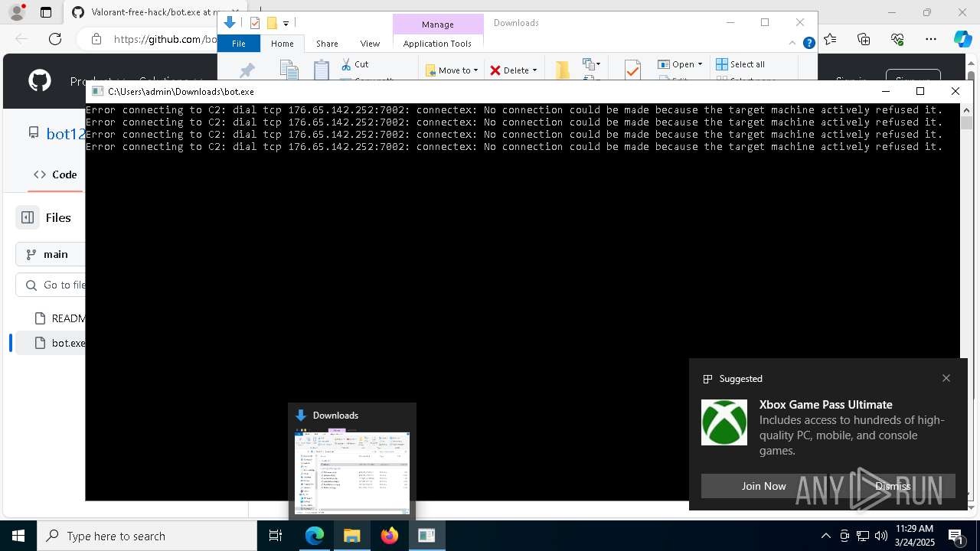Click quick access new folder icon
This screenshot has height=551, width=980.
coord(271,23)
